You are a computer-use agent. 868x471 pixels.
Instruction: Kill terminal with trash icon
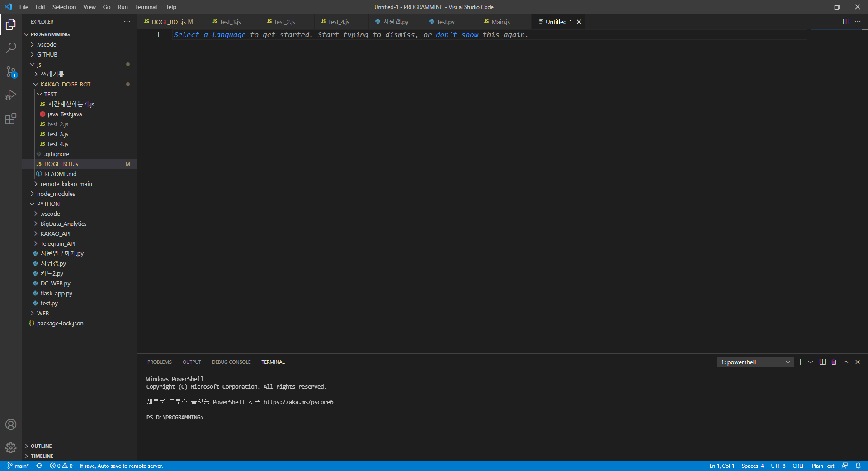(834, 362)
